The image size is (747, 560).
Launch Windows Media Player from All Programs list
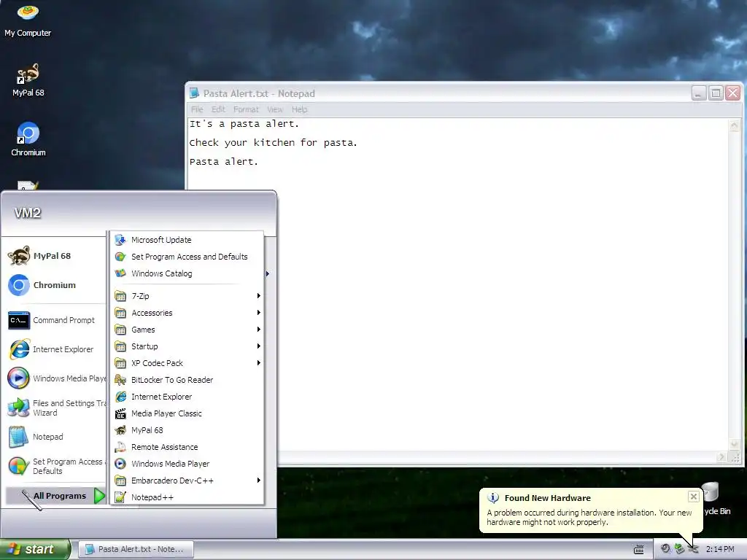tap(187, 464)
